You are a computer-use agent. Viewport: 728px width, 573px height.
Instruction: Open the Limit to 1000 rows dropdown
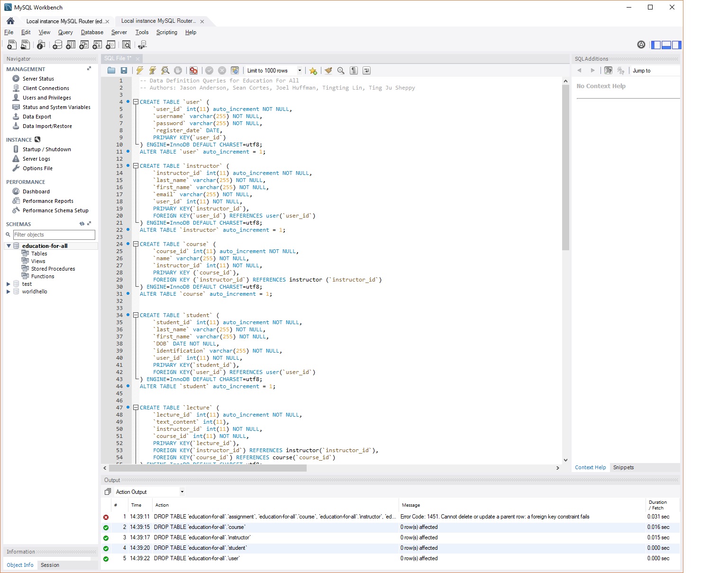[x=300, y=71]
